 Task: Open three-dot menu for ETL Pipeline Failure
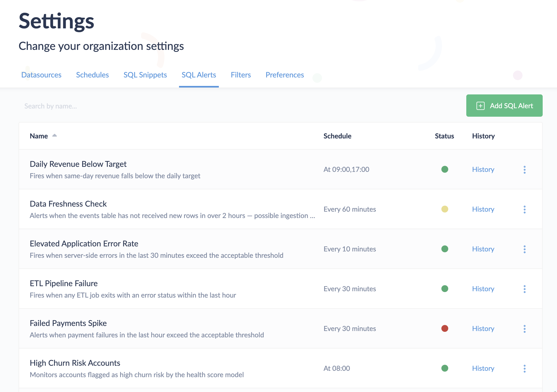point(524,289)
